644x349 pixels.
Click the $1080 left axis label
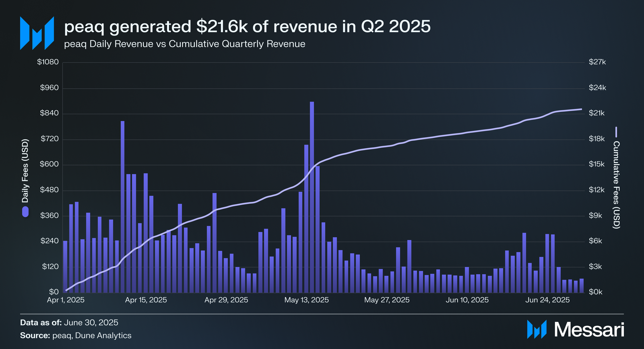point(48,62)
